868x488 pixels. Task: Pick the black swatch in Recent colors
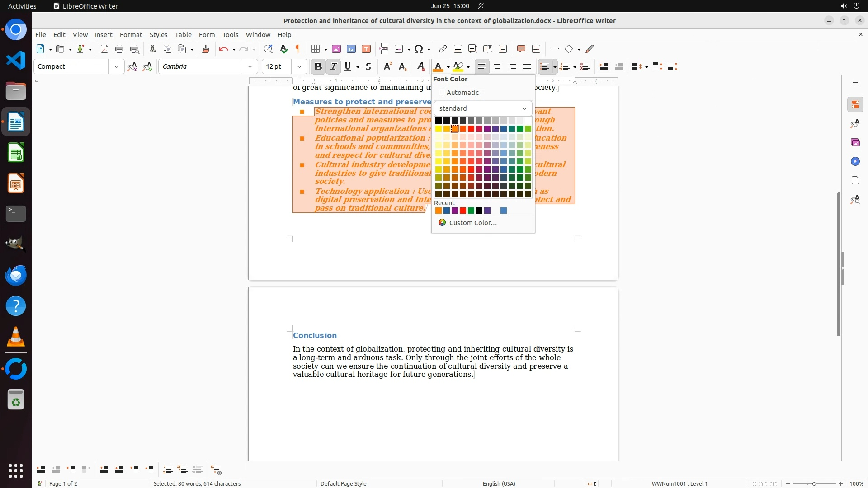[x=479, y=211]
